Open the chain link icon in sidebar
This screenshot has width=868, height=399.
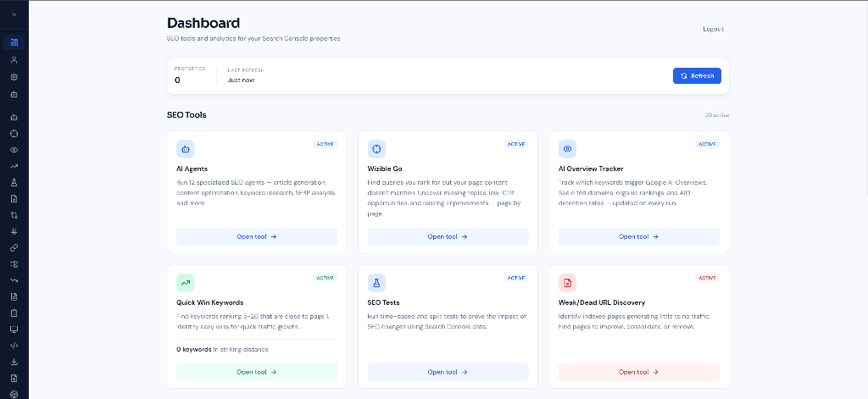[14, 247]
